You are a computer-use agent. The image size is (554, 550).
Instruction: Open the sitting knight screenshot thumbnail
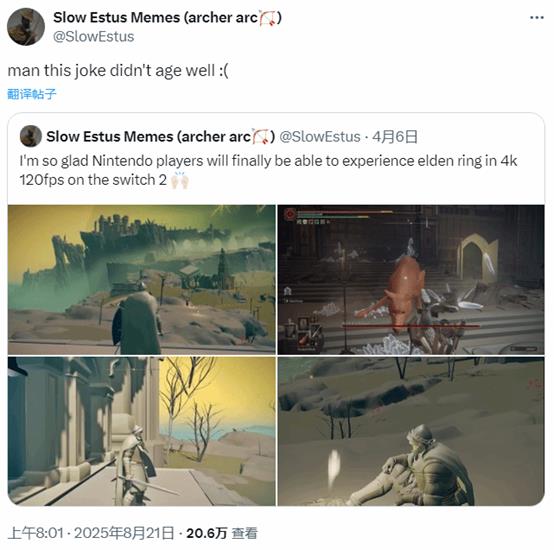[x=411, y=431]
